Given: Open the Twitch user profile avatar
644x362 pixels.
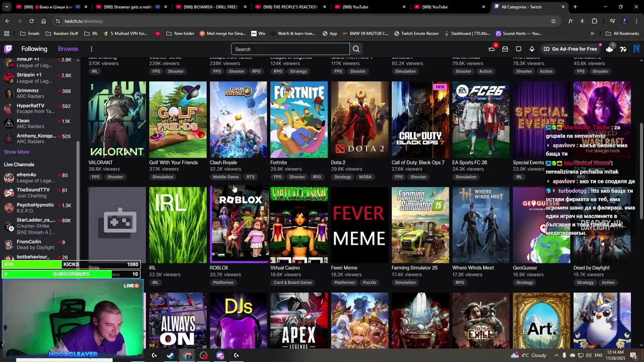Looking at the screenshot, I should click(636, 49).
